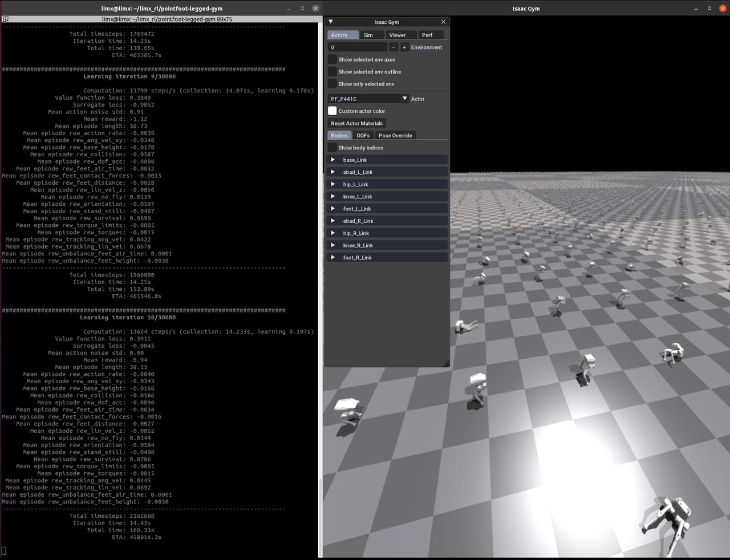
Task: Enable Show selected env axes
Action: pos(332,59)
